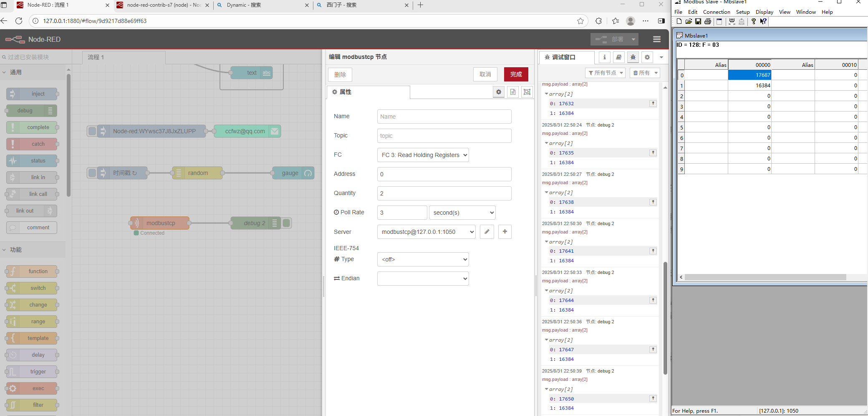Pin debug value 17638
This screenshot has width=868, height=416.
[x=653, y=202]
